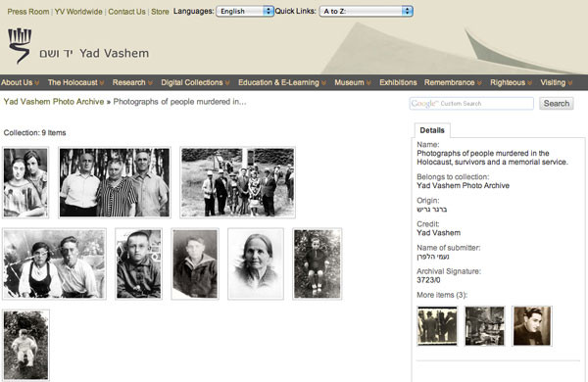The width and height of the screenshot is (588, 382).
Task: Open the Quick Links A to Z dropdown
Action: 366,11
